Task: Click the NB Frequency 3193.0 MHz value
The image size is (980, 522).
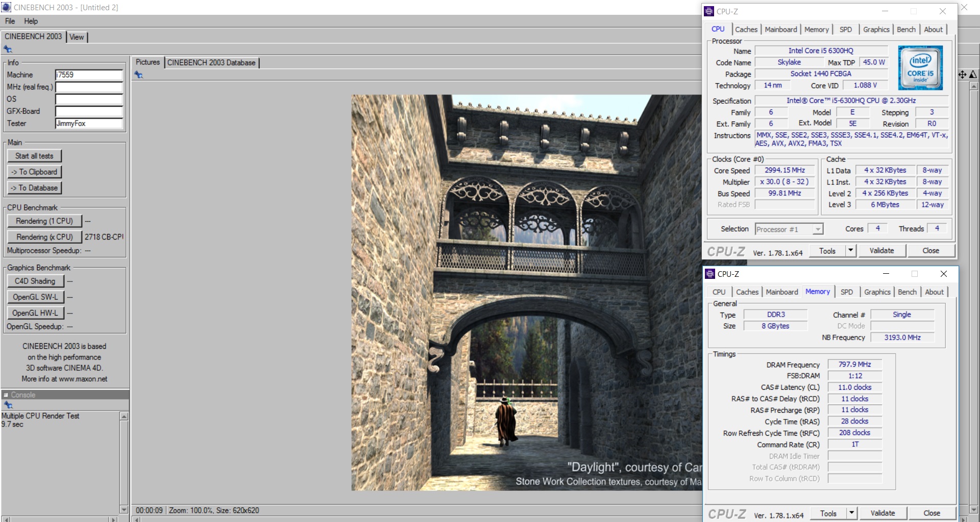Action: [x=902, y=337]
